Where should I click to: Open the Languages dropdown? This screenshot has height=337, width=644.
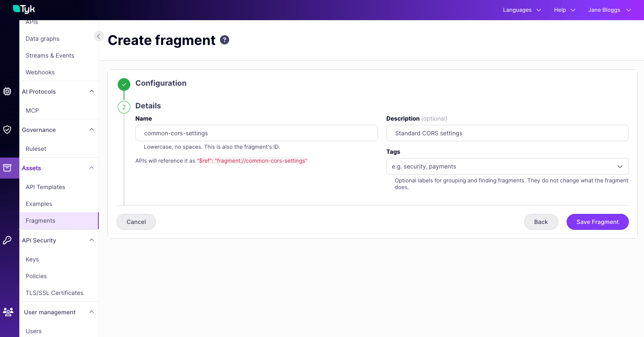pos(522,10)
